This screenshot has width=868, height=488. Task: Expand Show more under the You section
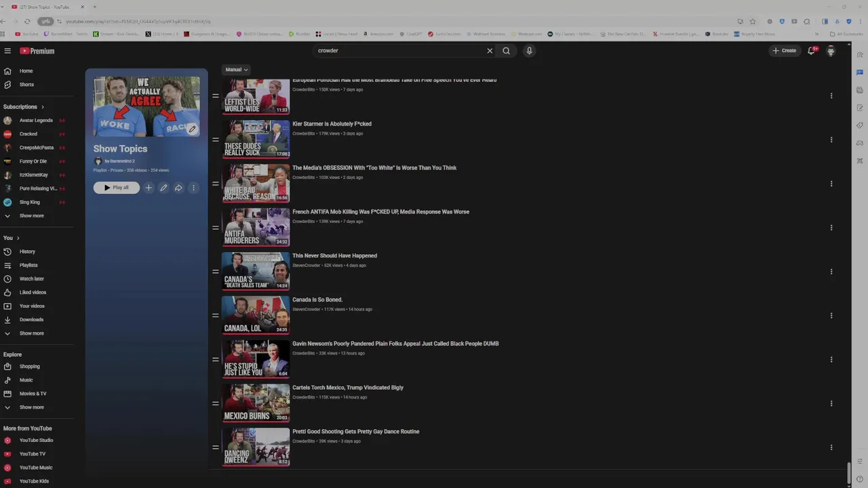point(31,333)
